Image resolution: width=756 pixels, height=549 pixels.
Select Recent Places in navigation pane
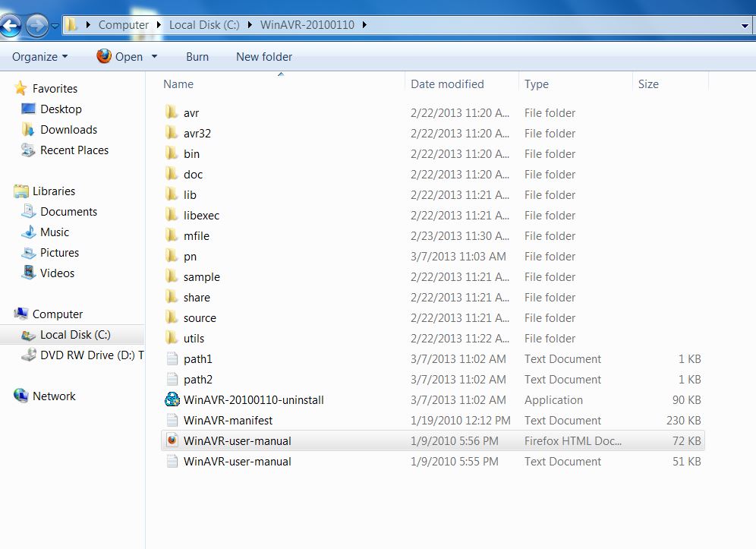tap(74, 150)
